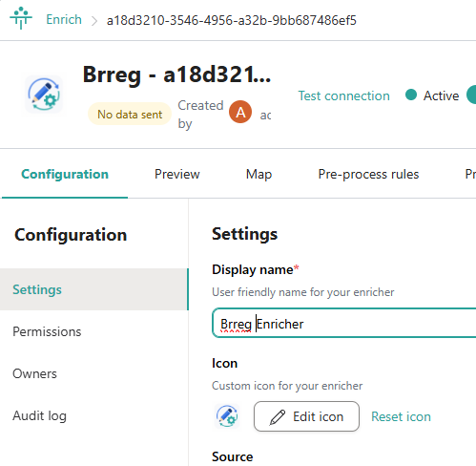Switch to the Preview tab

pyautogui.click(x=177, y=174)
